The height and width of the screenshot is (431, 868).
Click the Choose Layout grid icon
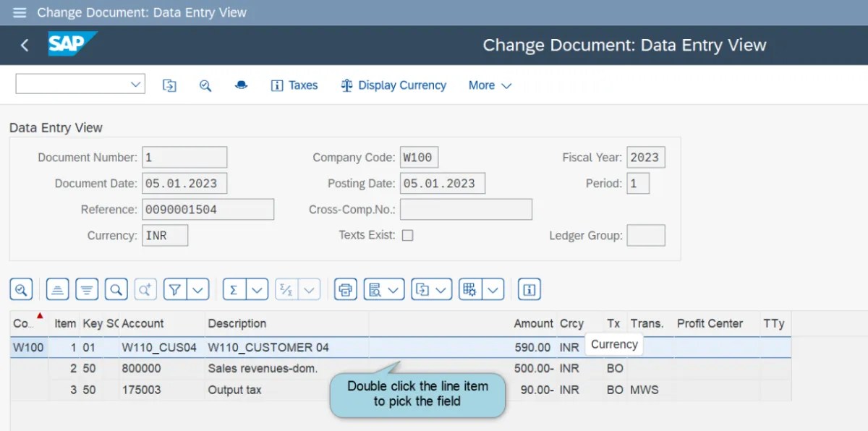tap(470, 290)
